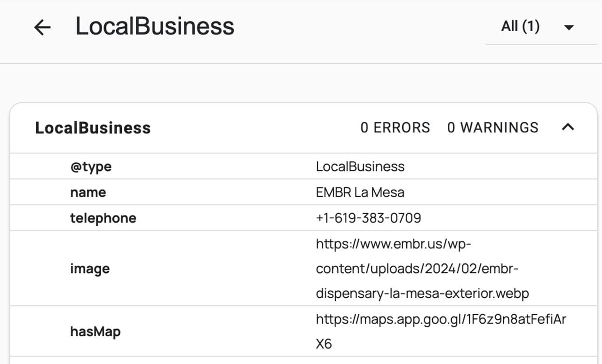Click the LocalBusiness value in the @type row

(x=360, y=166)
